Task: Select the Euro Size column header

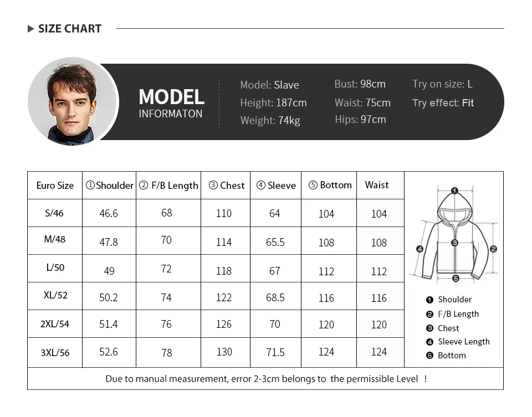Action: click(55, 186)
